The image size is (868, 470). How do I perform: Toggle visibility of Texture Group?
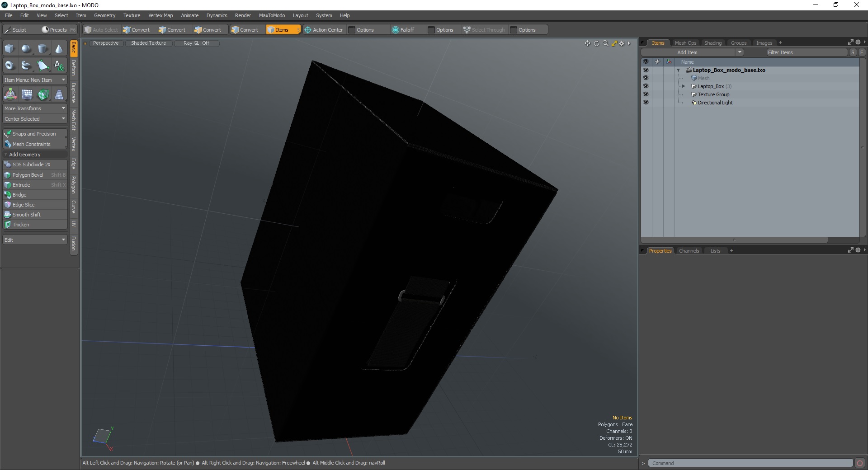click(x=646, y=94)
